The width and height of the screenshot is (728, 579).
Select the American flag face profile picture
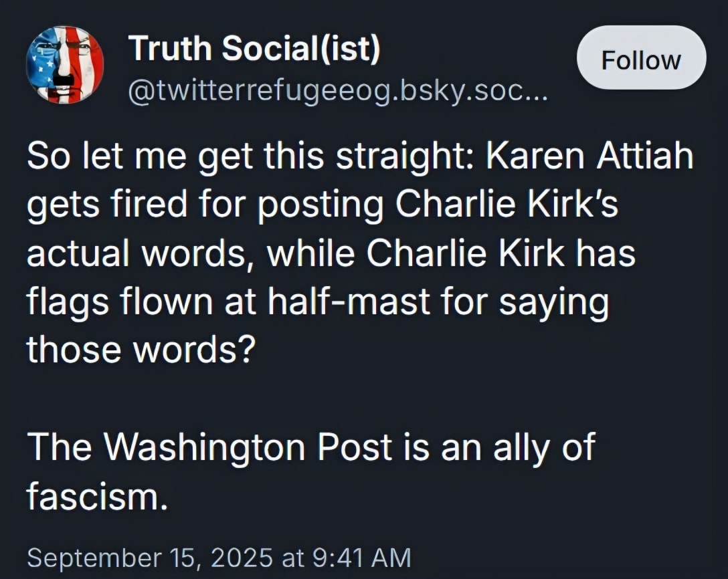click(65, 64)
